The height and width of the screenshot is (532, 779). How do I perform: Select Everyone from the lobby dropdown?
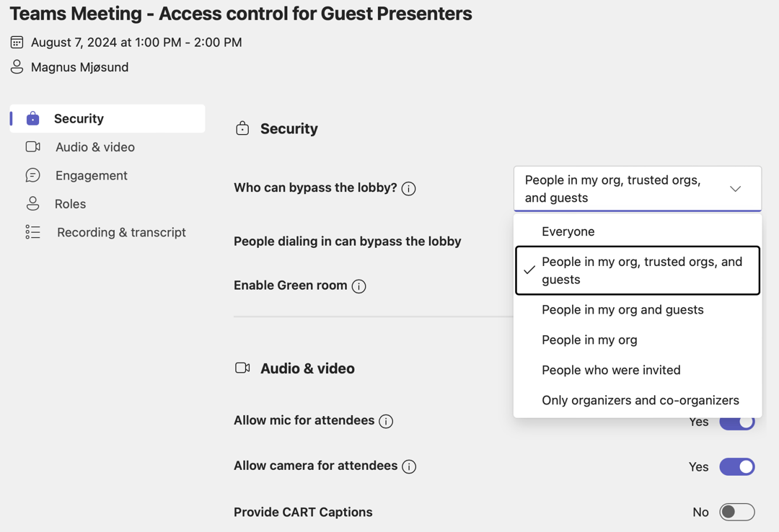click(x=569, y=231)
